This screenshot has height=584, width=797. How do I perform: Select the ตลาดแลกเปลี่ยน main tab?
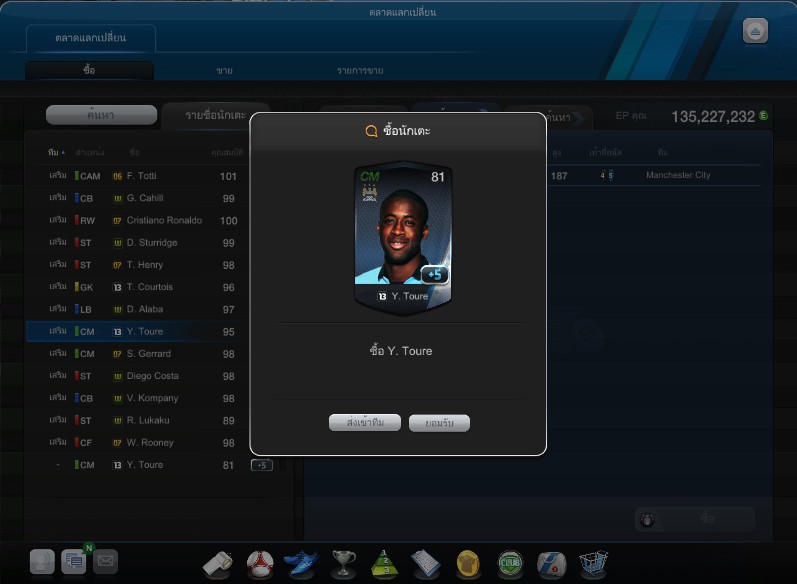[91, 38]
